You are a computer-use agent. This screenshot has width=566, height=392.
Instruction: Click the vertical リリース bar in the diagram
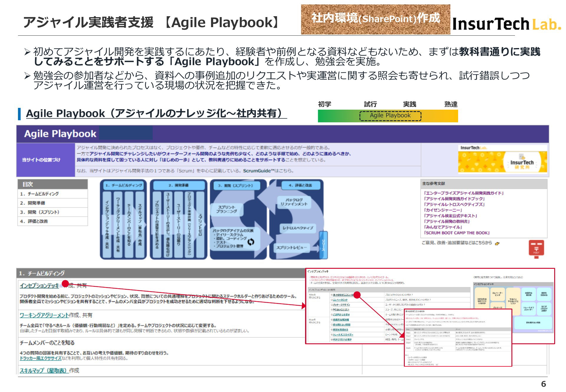pyautogui.click(x=324, y=245)
